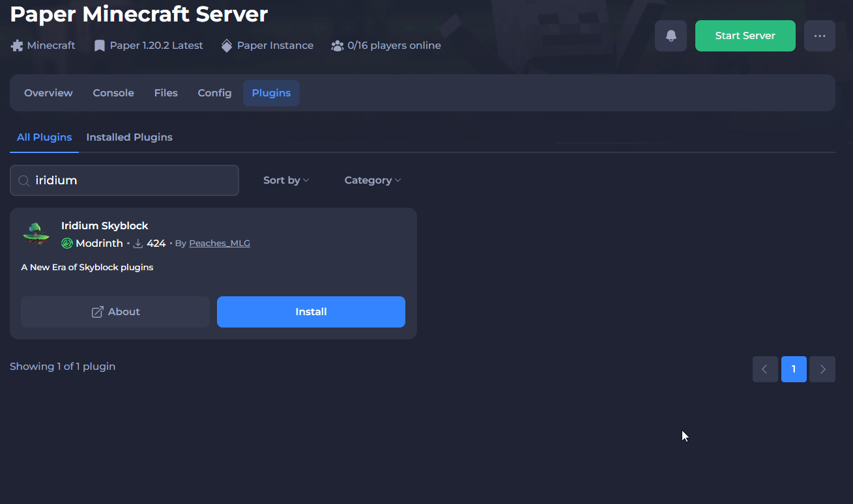Image resolution: width=853 pixels, height=504 pixels.
Task: Click the players online group icon
Action: 337,46
